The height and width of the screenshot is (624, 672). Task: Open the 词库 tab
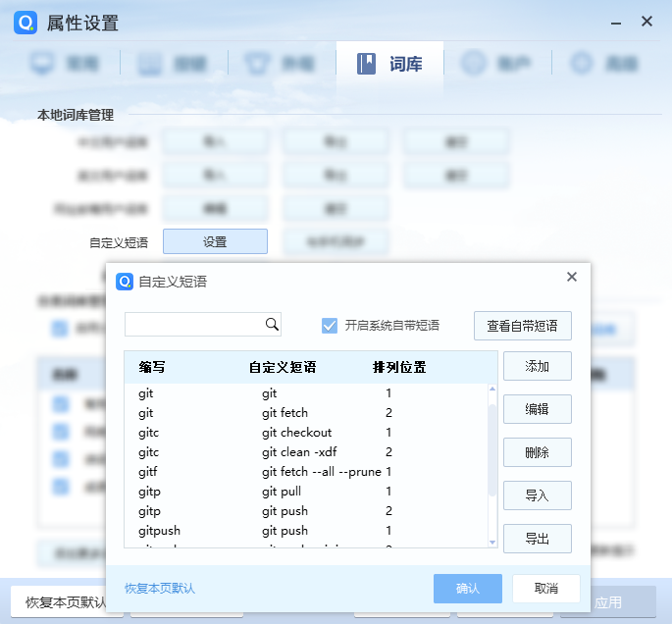pyautogui.click(x=389, y=64)
